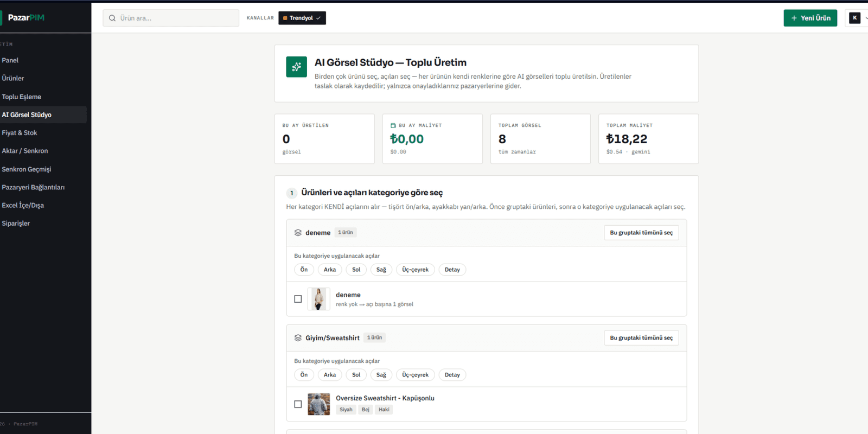Click the search magnifier icon
Viewport: 868px width, 434px height.
point(112,18)
